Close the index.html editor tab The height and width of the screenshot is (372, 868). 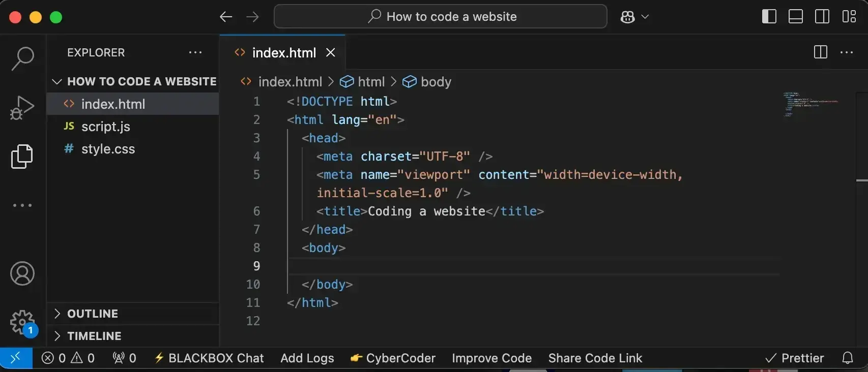(331, 52)
